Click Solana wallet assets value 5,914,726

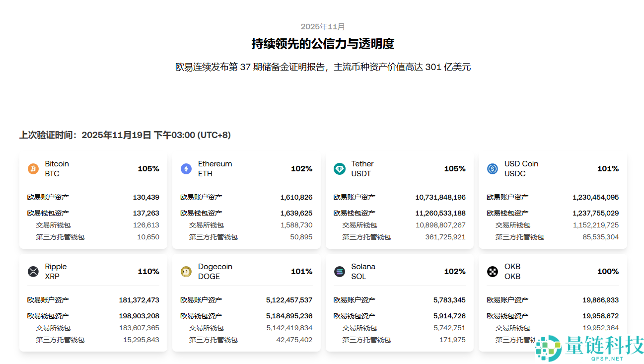click(x=449, y=316)
